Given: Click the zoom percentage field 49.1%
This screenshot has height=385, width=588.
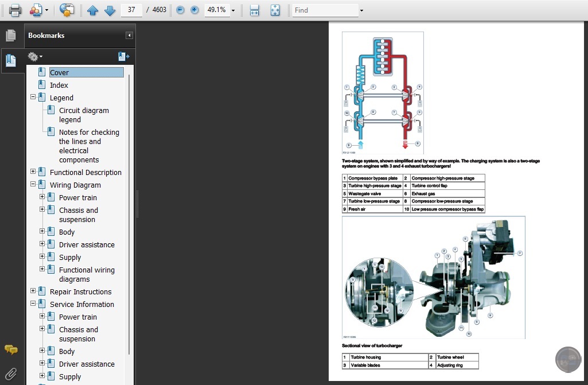Looking at the screenshot, I should [x=217, y=10].
